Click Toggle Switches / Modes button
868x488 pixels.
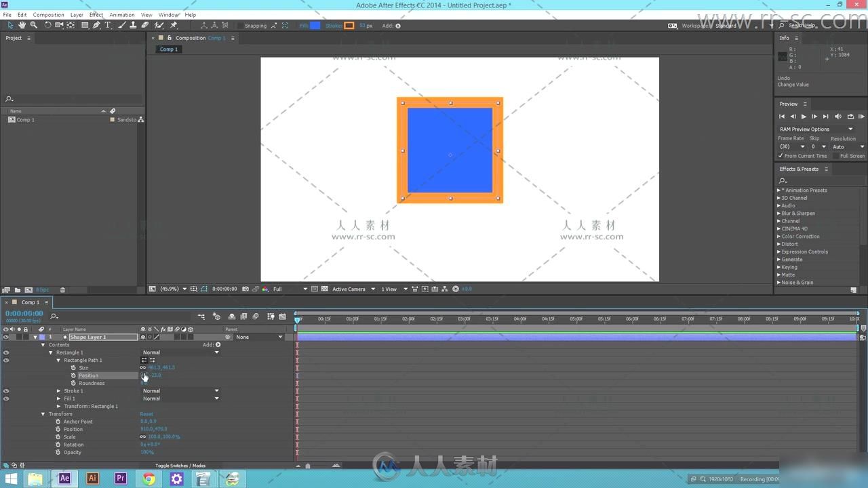(x=180, y=466)
